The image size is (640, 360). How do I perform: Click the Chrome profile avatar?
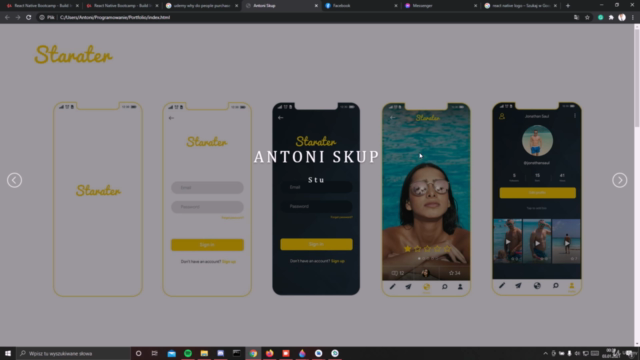tap(622, 17)
